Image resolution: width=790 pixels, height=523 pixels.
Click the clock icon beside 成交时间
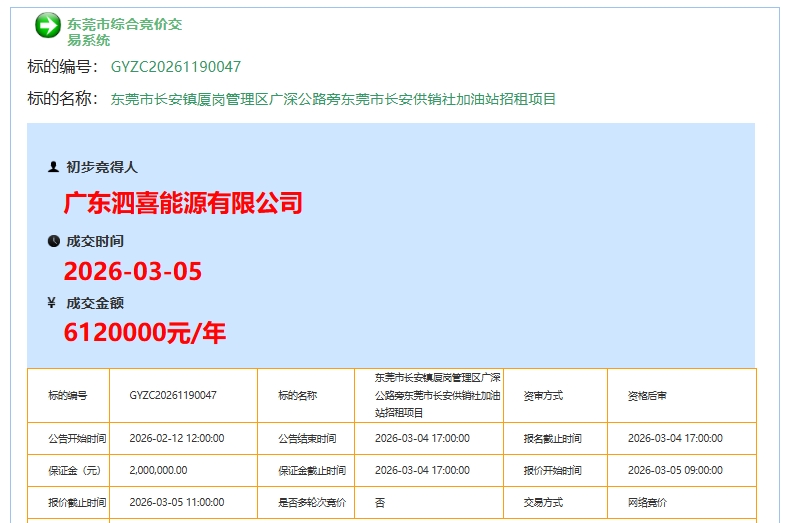coord(53,241)
